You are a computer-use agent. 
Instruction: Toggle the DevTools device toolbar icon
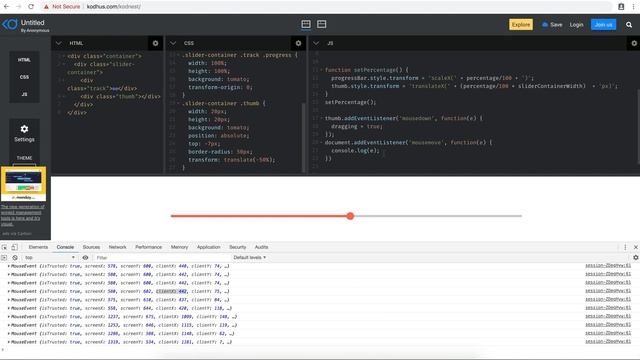click(x=14, y=247)
